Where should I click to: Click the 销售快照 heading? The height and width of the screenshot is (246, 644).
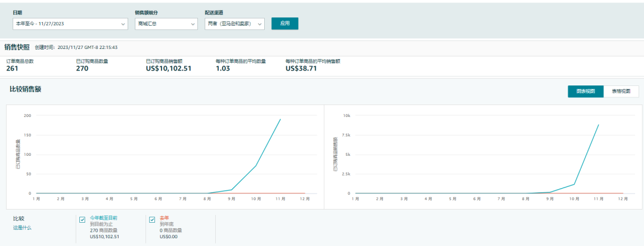click(x=17, y=47)
